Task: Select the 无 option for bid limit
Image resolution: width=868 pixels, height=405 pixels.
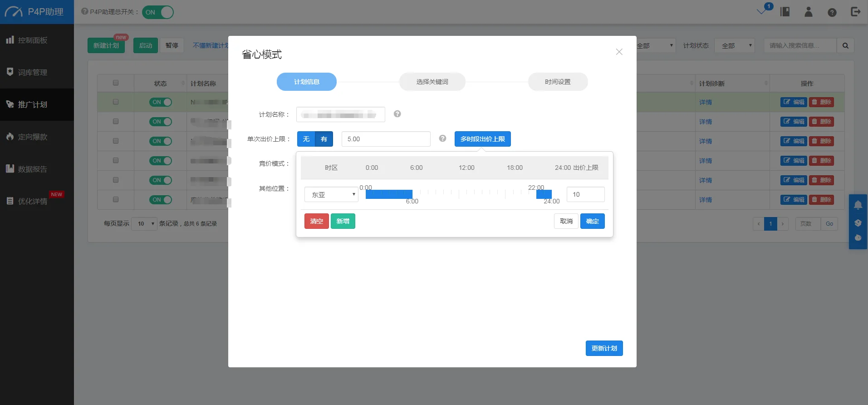Action: coord(306,139)
